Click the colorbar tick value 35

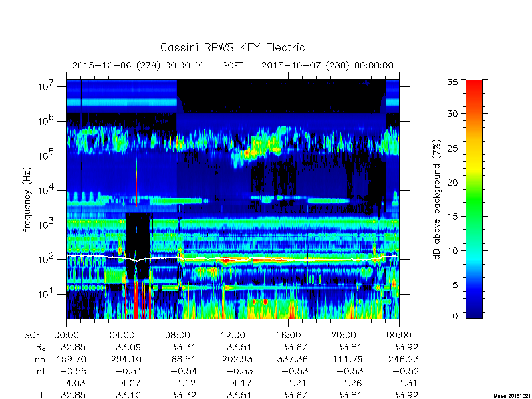click(452, 82)
